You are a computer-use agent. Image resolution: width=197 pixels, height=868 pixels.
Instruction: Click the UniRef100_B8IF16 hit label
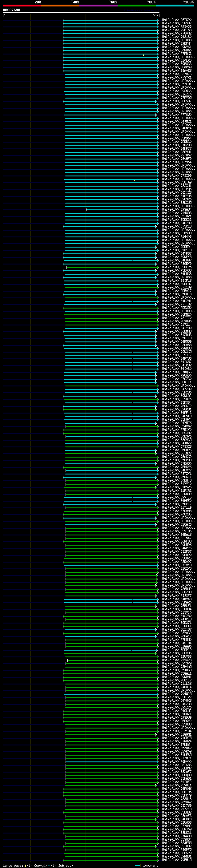176,281
